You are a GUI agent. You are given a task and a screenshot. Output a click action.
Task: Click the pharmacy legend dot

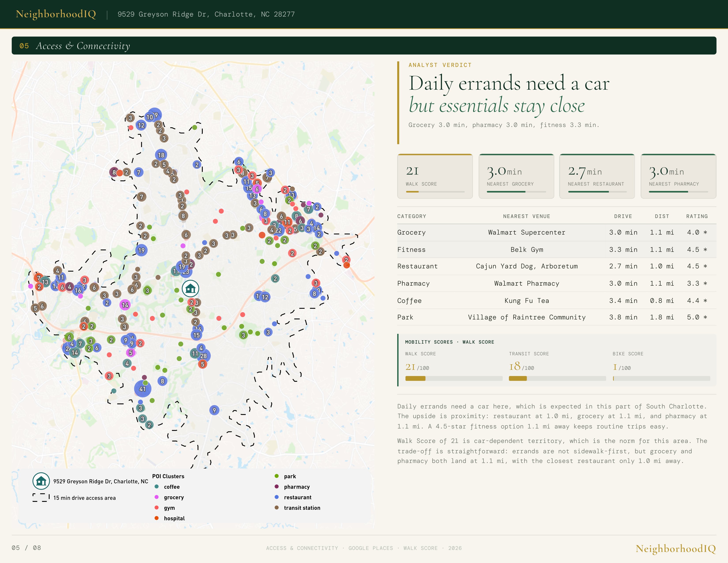[277, 487]
